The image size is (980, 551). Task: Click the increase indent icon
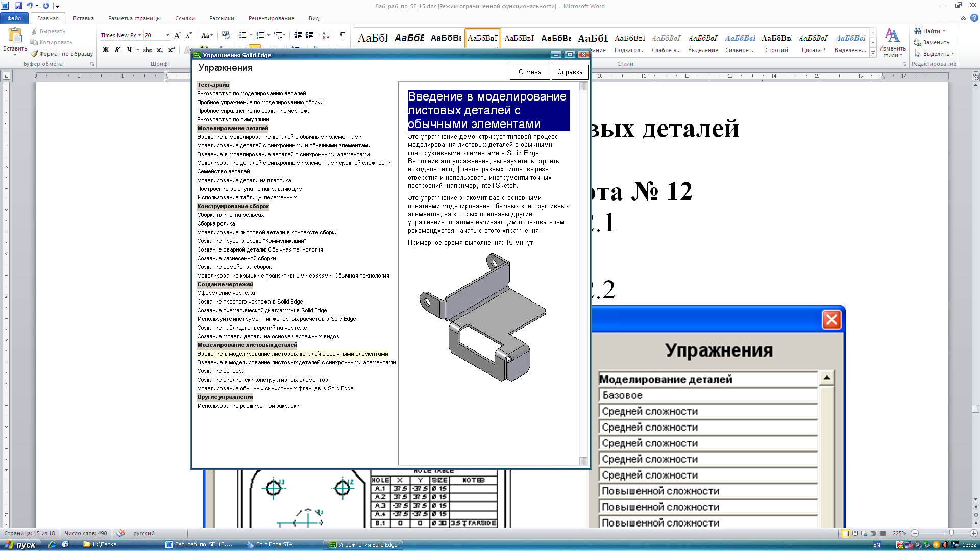pyautogui.click(x=309, y=35)
